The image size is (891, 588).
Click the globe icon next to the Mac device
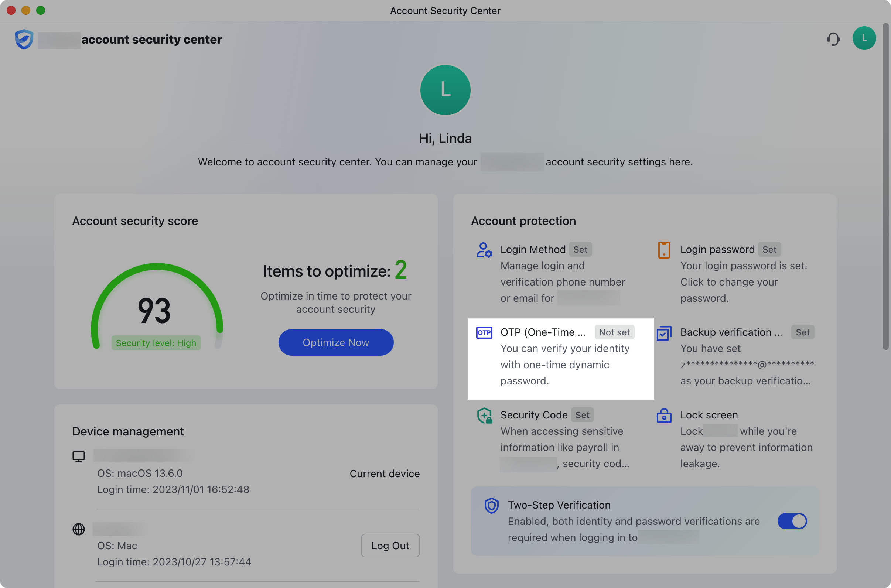[x=78, y=529]
